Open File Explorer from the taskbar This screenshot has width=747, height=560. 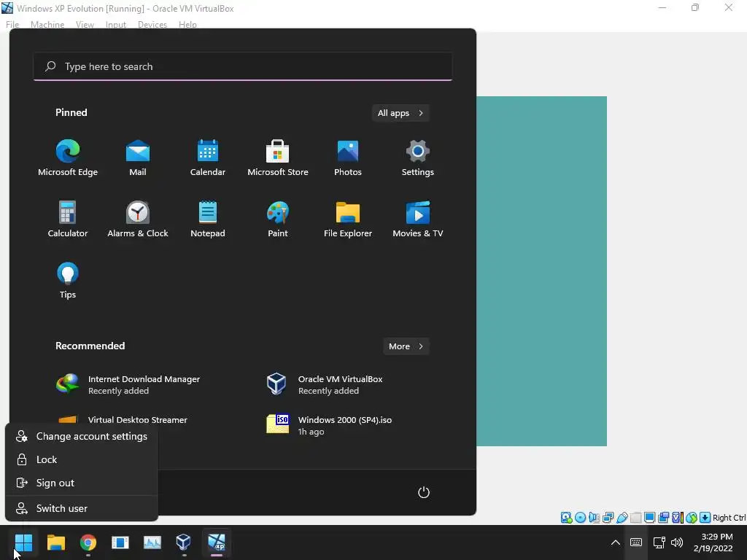click(x=55, y=542)
